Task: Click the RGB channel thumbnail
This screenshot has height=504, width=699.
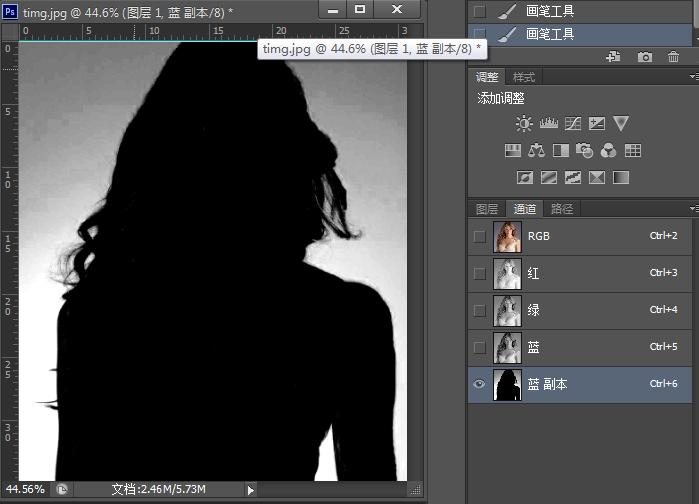Action: coord(507,237)
